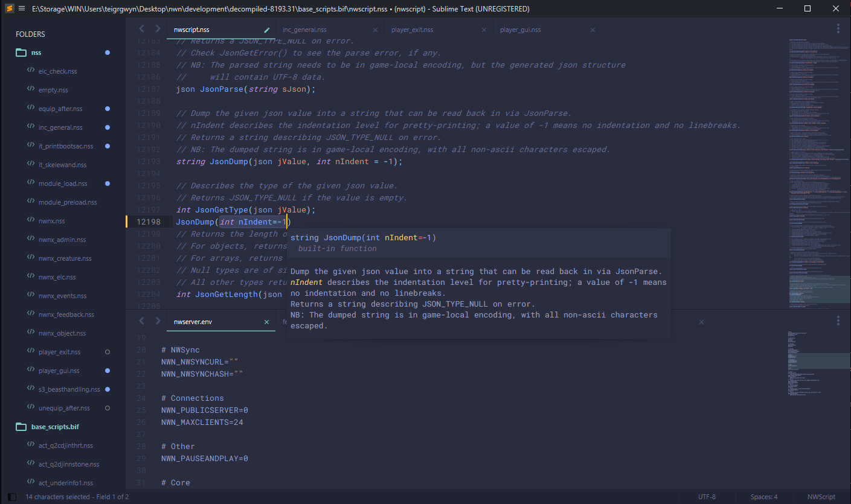Image resolution: width=851 pixels, height=504 pixels.
Task: Select the nwserver.env tab in lower pane
Action: (193, 322)
